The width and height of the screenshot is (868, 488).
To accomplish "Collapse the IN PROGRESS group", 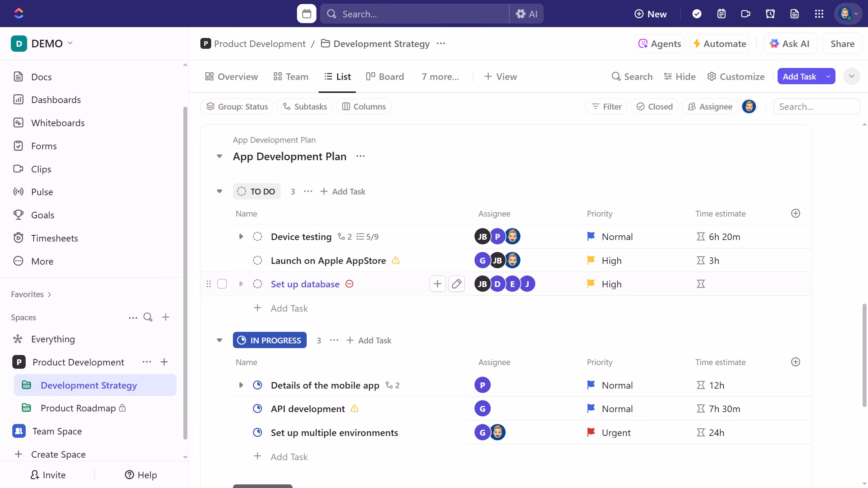I will coord(219,340).
